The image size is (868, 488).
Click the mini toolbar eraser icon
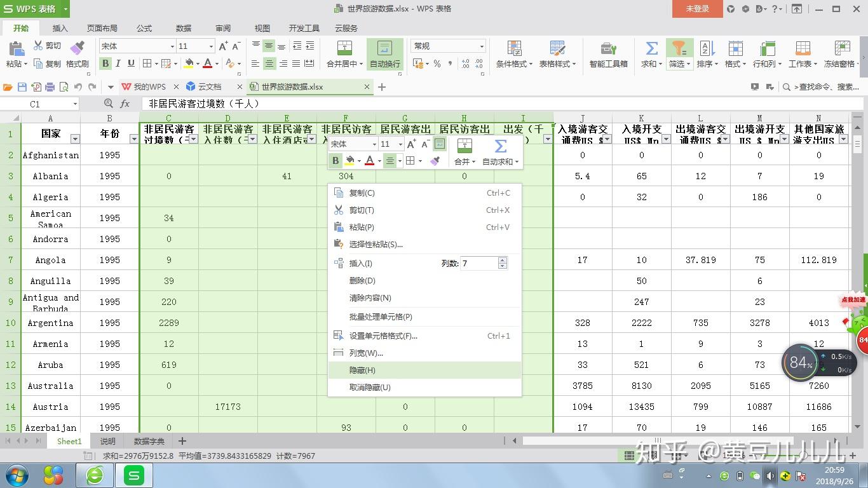(435, 161)
